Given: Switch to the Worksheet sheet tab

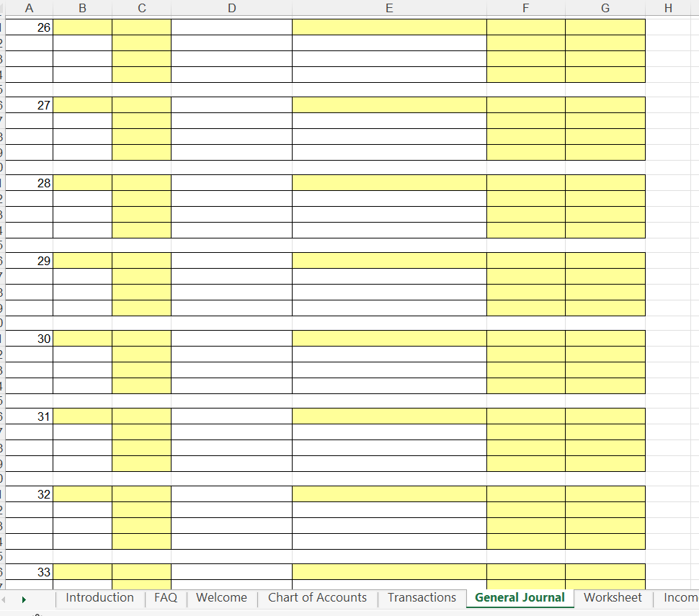Looking at the screenshot, I should tap(613, 598).
